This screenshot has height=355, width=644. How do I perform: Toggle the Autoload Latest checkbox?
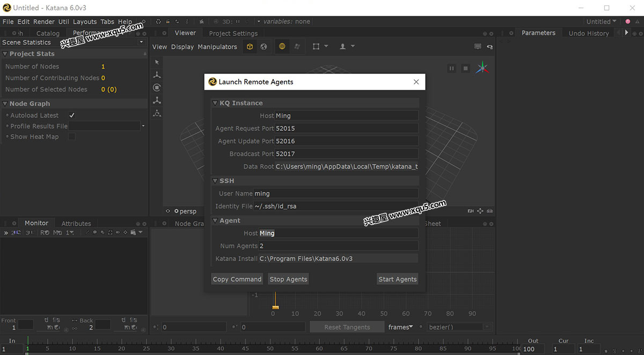pyautogui.click(x=72, y=115)
